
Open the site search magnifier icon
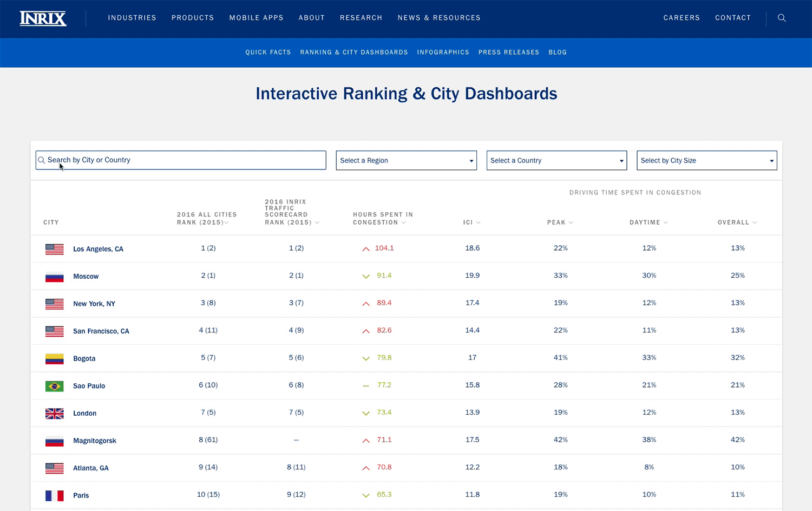(782, 18)
